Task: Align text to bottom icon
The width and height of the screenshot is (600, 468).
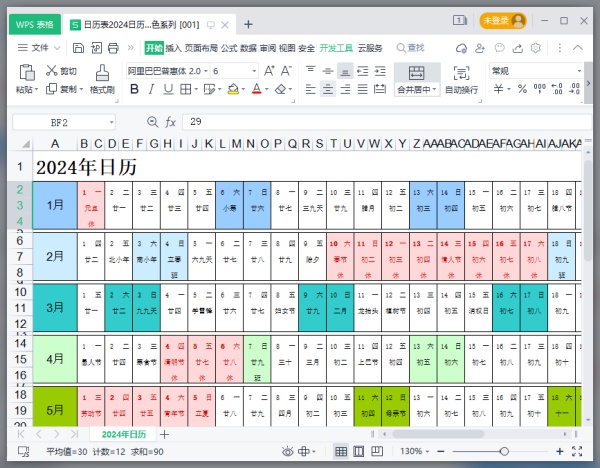Action: click(345, 71)
